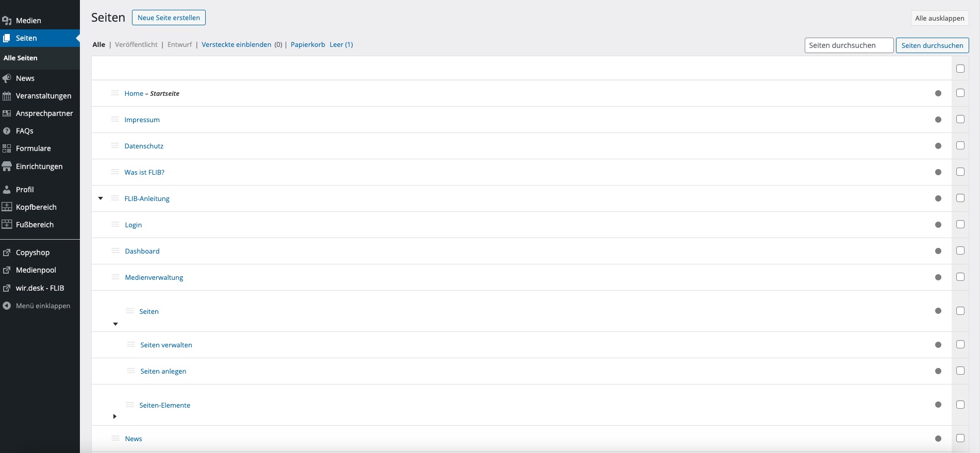Click the Veranstaltungen calendar icon
980x453 pixels.
pos(7,96)
